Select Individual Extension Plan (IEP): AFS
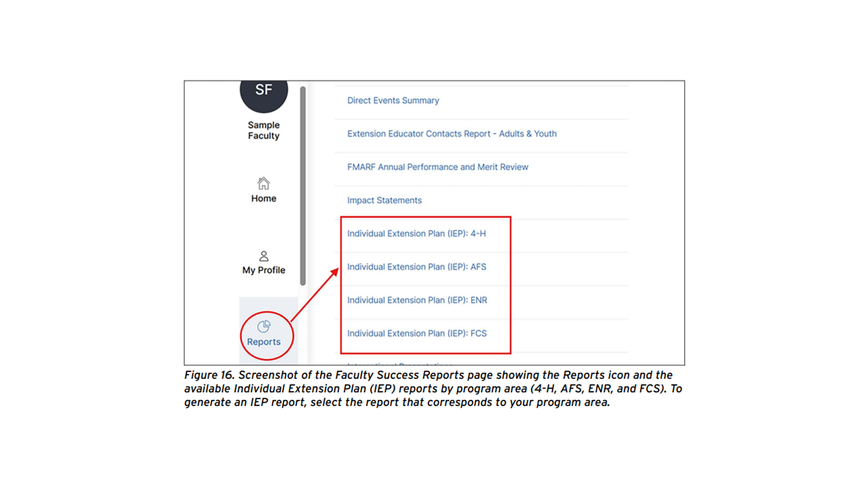 [416, 266]
